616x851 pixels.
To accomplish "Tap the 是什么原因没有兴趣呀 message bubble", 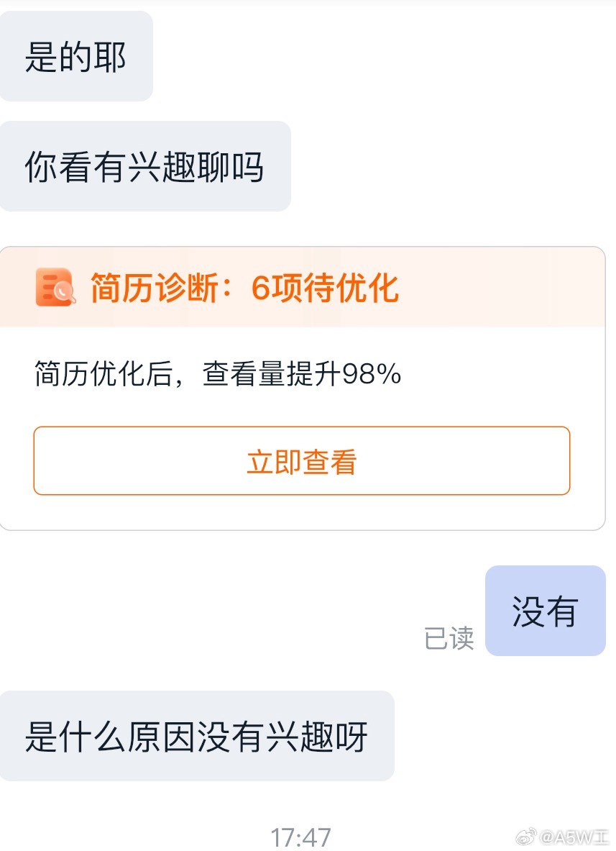I will point(196,736).
